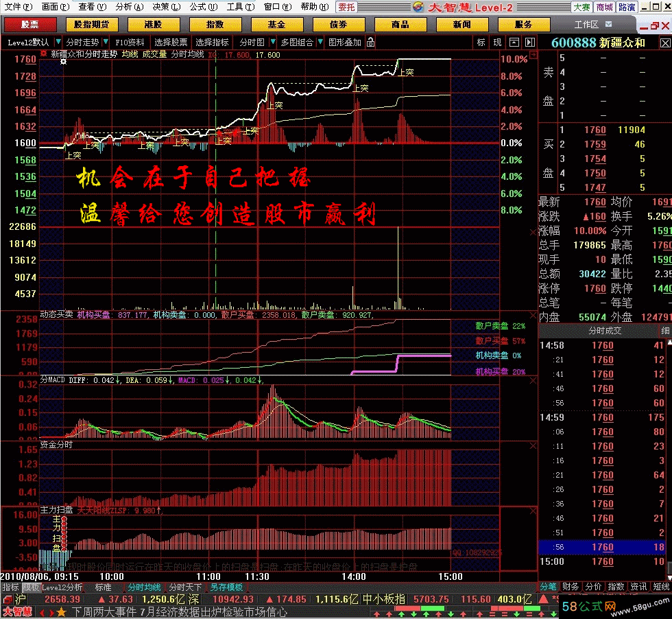The image size is (672, 619).
Task: Click the 委托 trading button
Action: (346, 7)
